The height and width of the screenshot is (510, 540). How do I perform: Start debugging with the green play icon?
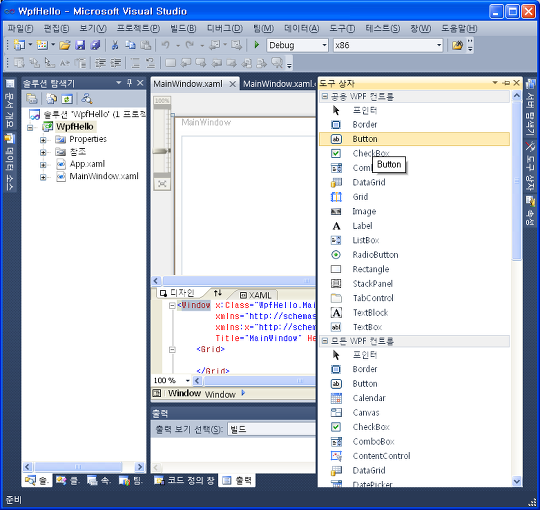click(x=257, y=45)
